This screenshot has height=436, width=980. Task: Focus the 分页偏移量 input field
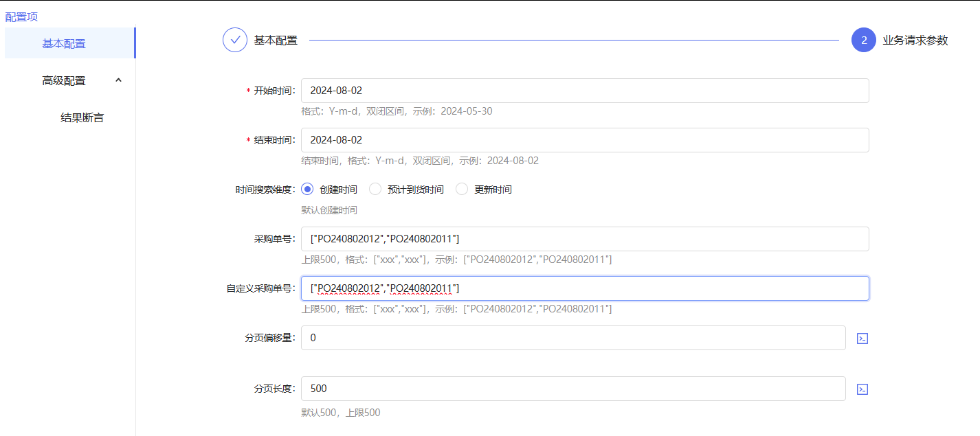click(x=572, y=338)
